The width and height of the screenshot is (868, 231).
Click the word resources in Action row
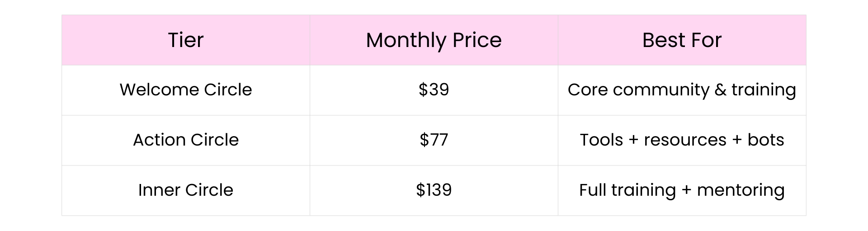point(685,141)
